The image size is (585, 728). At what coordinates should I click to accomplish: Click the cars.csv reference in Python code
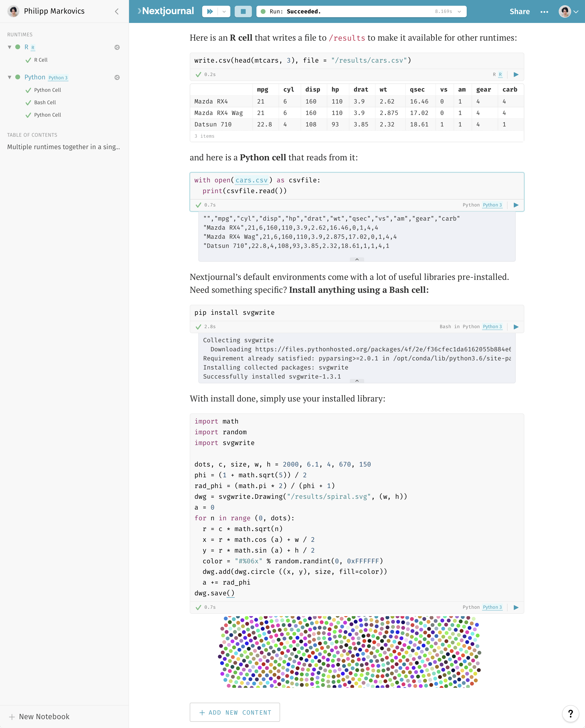[x=251, y=180]
